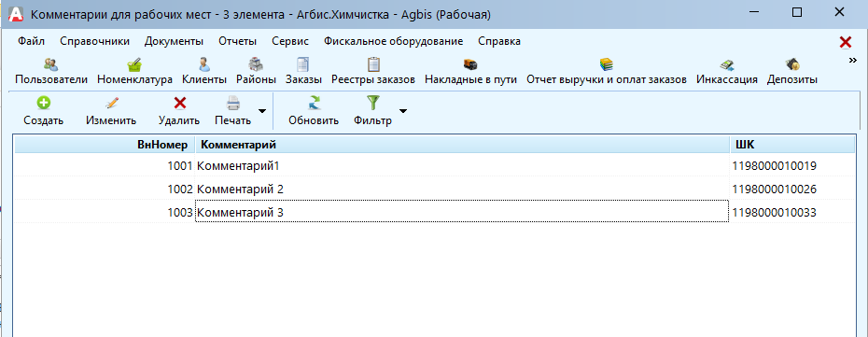The image size is (868, 337).
Task: Open the Инкассация icon
Action: (727, 64)
